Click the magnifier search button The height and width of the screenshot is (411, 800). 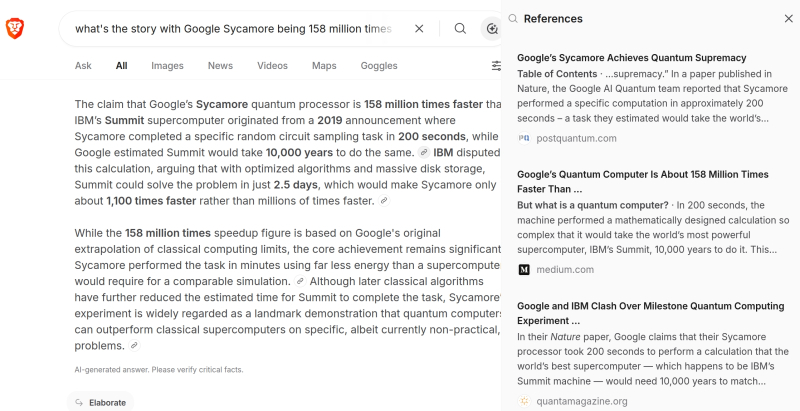[x=460, y=29]
